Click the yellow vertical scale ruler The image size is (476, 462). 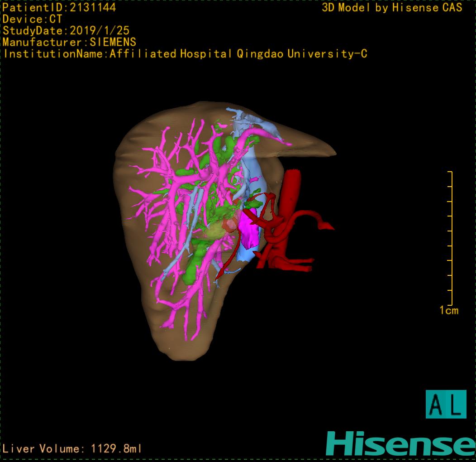point(451,238)
